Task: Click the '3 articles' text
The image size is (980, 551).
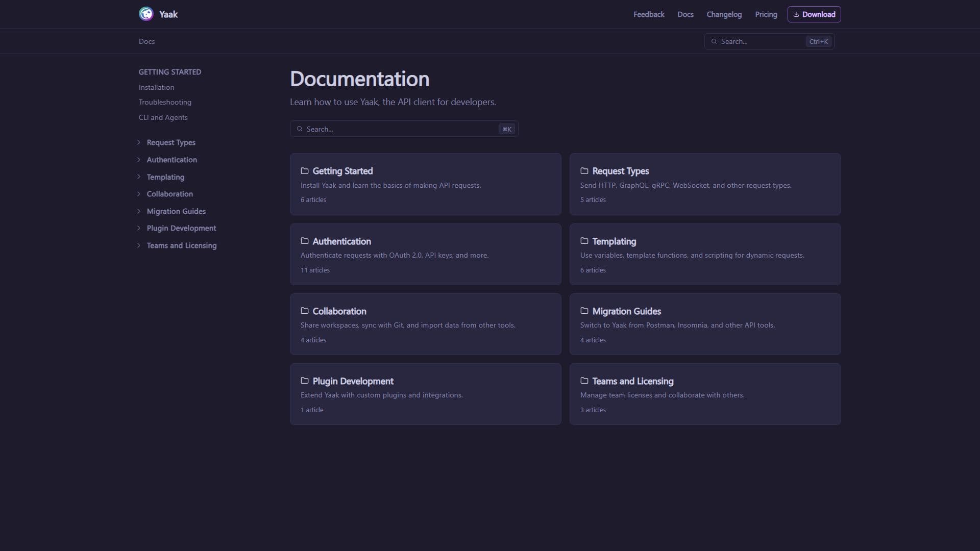Action: click(x=593, y=410)
